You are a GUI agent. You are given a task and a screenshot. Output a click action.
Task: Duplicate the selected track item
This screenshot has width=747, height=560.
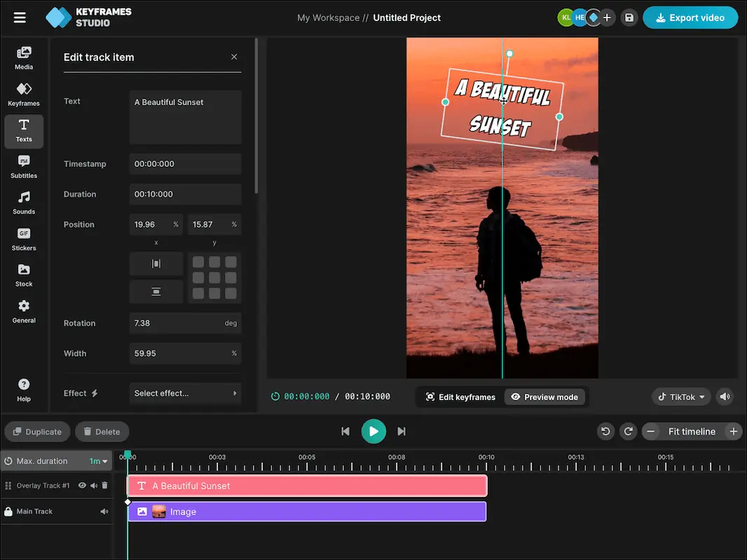[x=36, y=432]
